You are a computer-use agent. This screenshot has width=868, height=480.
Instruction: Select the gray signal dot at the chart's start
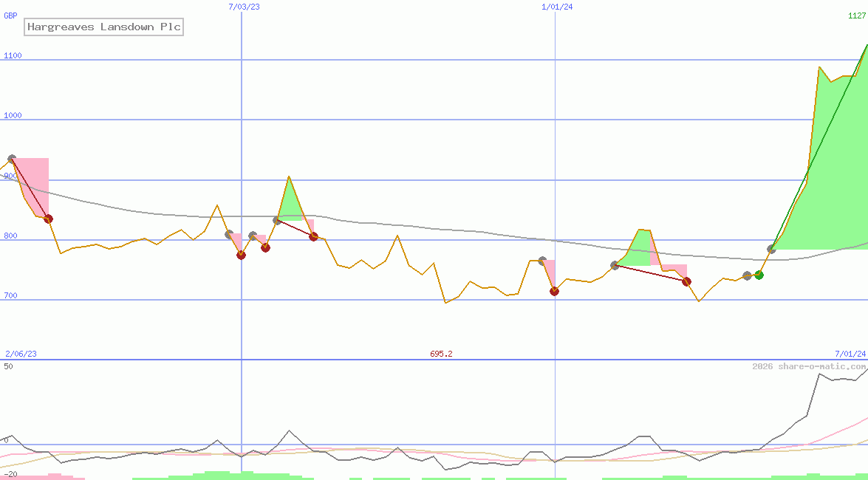click(x=12, y=157)
